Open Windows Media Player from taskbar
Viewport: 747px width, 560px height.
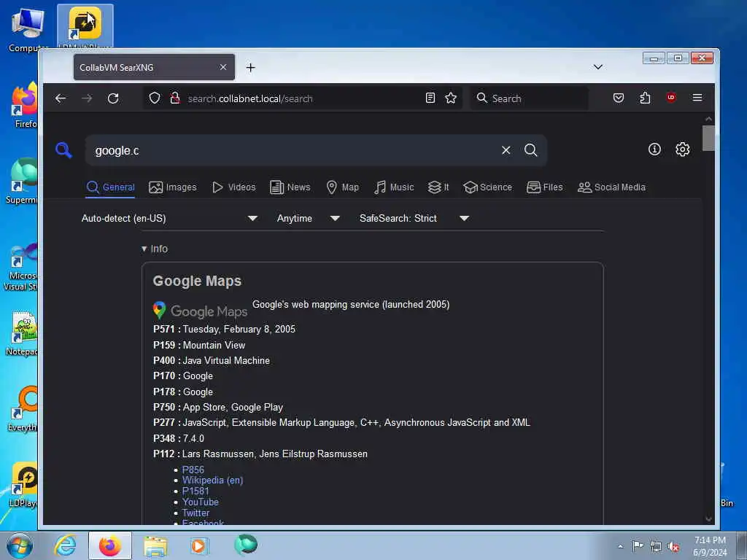pyautogui.click(x=198, y=545)
